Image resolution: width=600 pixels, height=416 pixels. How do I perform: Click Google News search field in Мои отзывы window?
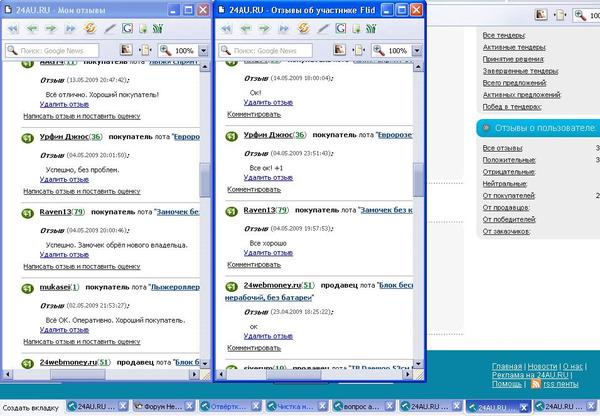[52, 51]
